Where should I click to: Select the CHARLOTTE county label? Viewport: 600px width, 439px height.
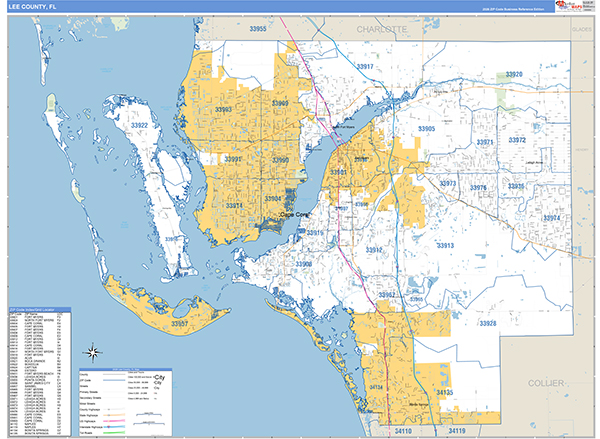[x=382, y=29]
